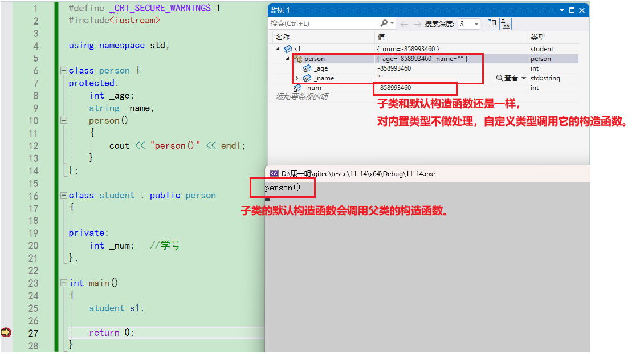Screen dimensions: 644x354
Task: Maximize the watch 1 panel
Action: pyautogui.click(x=572, y=10)
